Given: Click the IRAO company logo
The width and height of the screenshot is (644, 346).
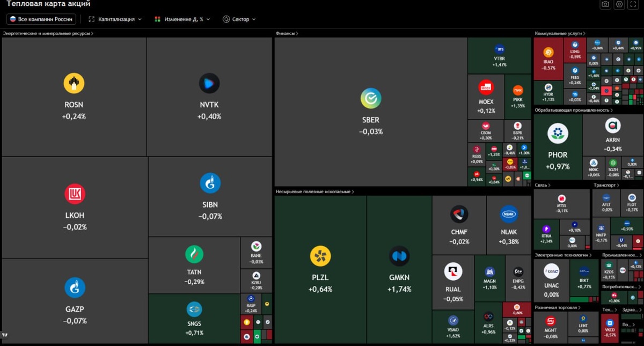Looking at the screenshot, I should (x=548, y=52).
